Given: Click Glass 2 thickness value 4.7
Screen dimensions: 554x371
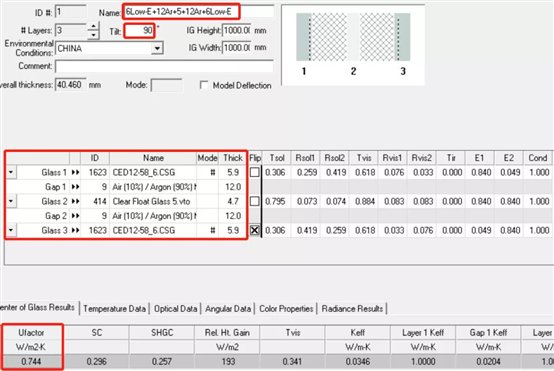Looking at the screenshot, I should [233, 201].
